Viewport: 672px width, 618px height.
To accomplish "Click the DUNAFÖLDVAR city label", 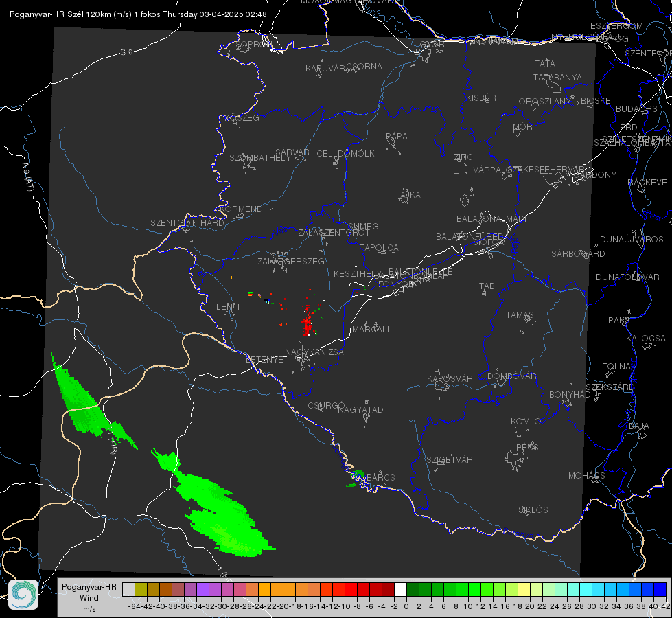I will [627, 277].
